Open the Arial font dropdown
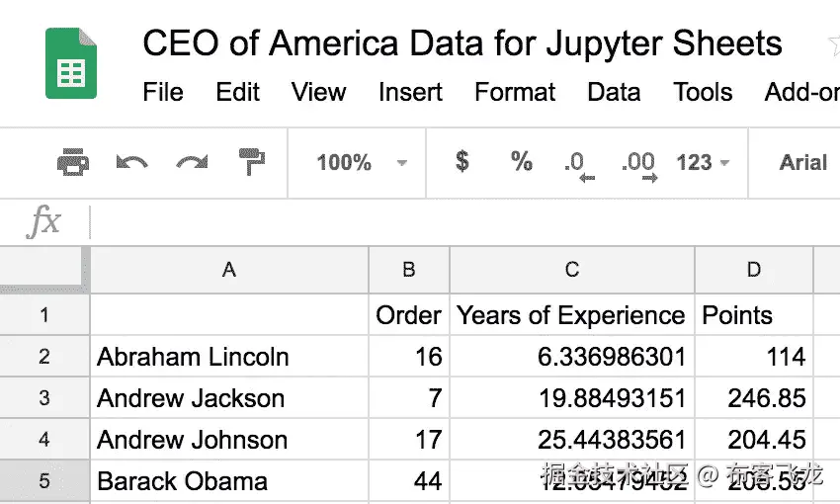This screenshot has width=840, height=504. [801, 163]
